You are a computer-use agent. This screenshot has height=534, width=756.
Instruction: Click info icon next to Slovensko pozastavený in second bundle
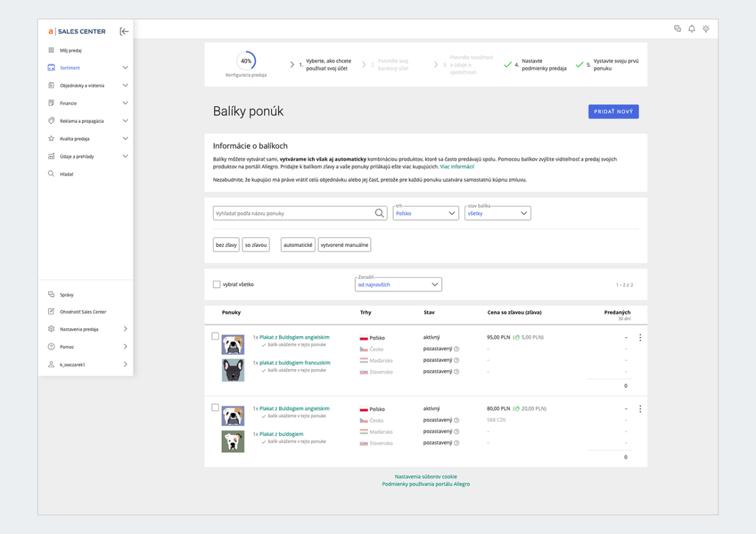pos(457,443)
